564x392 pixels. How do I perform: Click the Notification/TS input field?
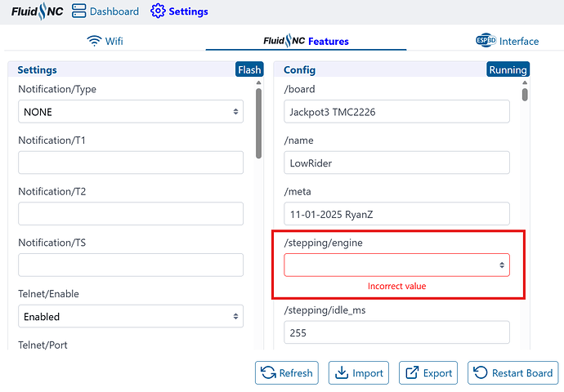[x=131, y=265]
